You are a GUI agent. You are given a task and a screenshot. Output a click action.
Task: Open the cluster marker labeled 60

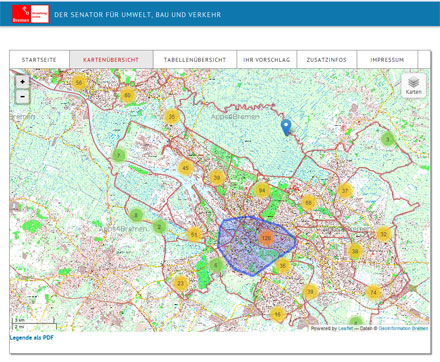[127, 95]
